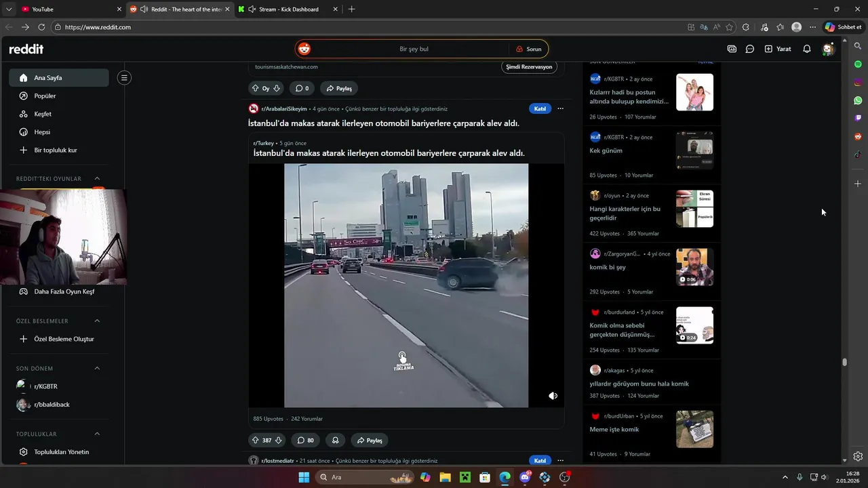Open the user avatar menu on Reddit
868x488 pixels.
pos(827,49)
